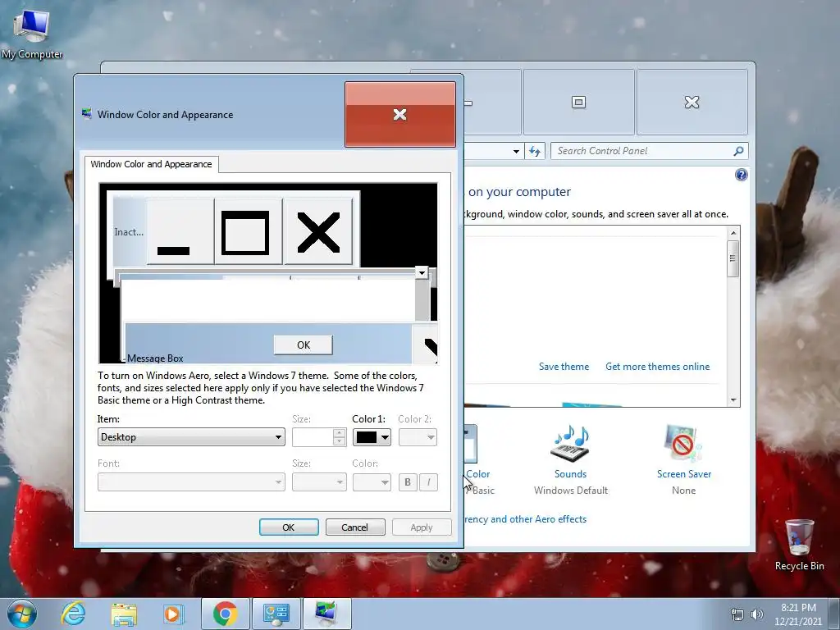The height and width of the screenshot is (630, 840).
Task: Expand Control Panel address bar dropdown
Action: [516, 151]
